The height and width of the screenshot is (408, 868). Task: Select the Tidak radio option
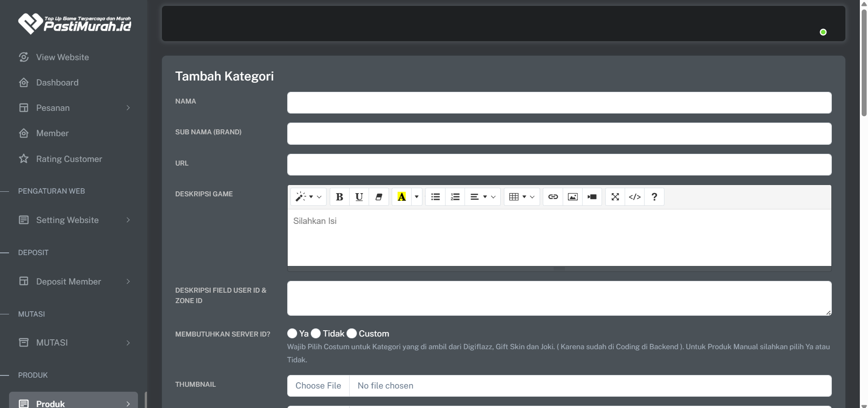tap(316, 333)
